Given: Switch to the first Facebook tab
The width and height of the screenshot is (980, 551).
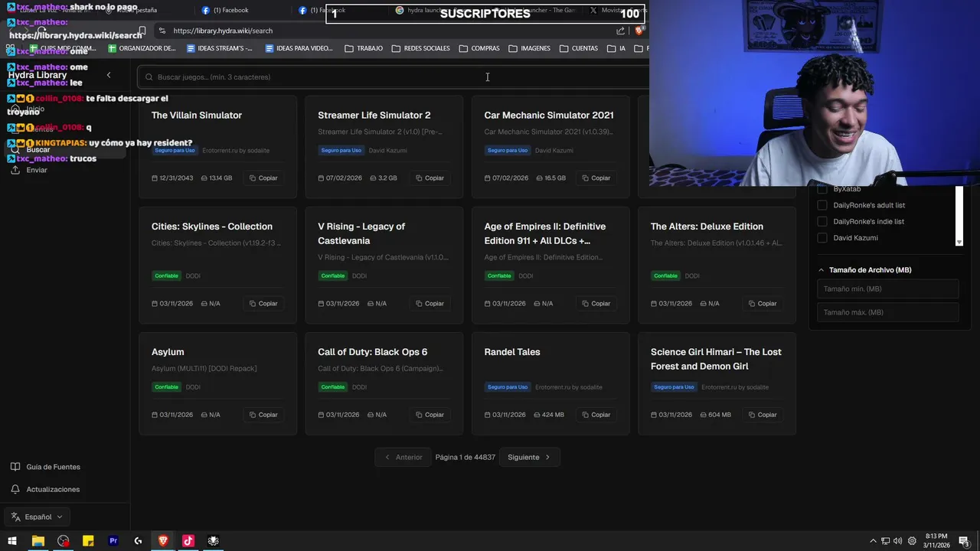Looking at the screenshot, I should [226, 10].
